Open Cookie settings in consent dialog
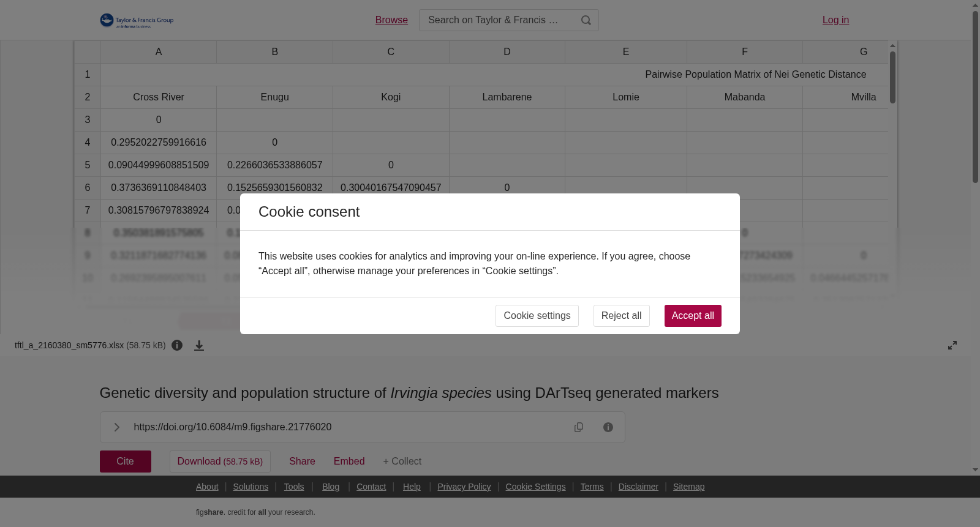This screenshot has width=980, height=527. coord(537,316)
